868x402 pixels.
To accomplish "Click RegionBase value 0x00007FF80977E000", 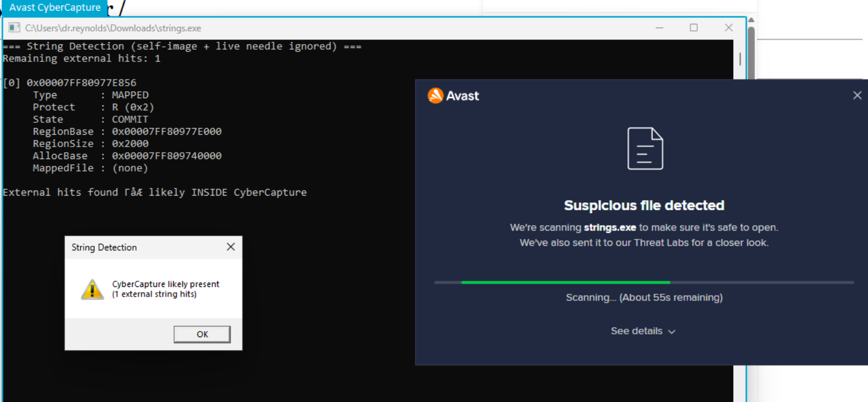I will coord(167,131).
